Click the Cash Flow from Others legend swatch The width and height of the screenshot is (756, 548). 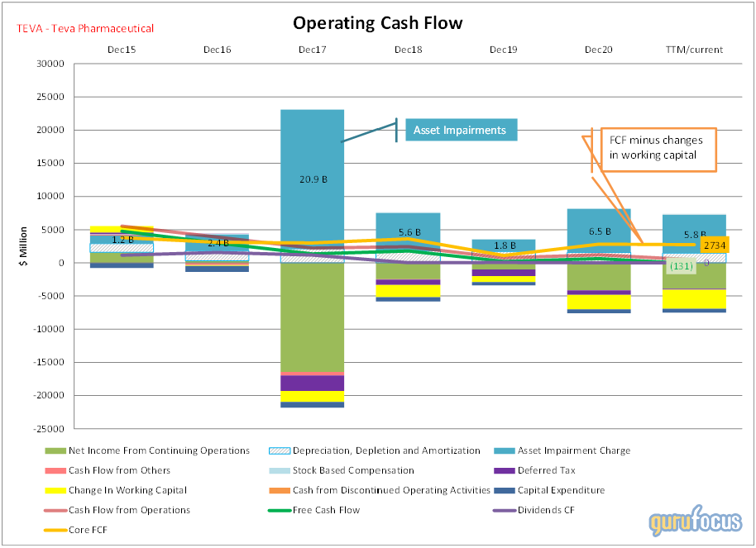click(55, 470)
